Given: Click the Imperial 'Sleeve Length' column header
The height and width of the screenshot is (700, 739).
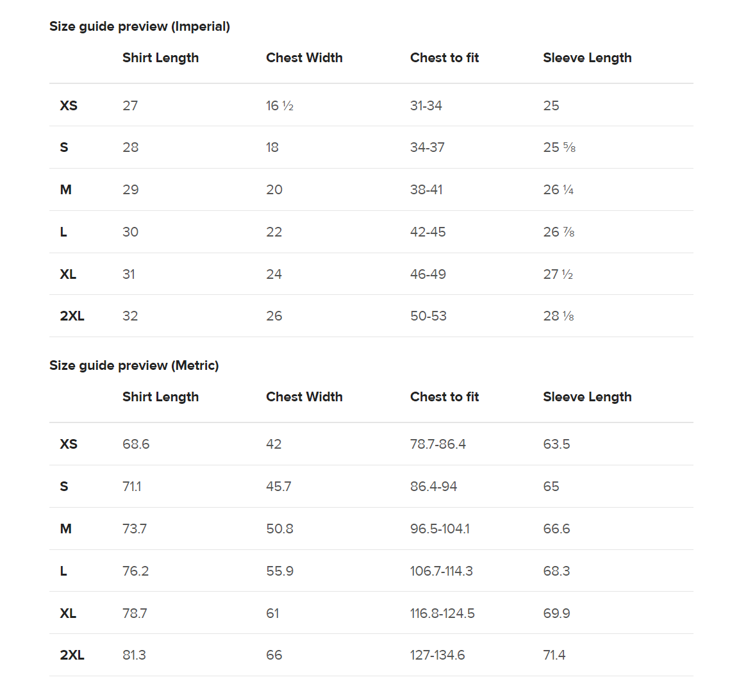Looking at the screenshot, I should click(x=586, y=58).
